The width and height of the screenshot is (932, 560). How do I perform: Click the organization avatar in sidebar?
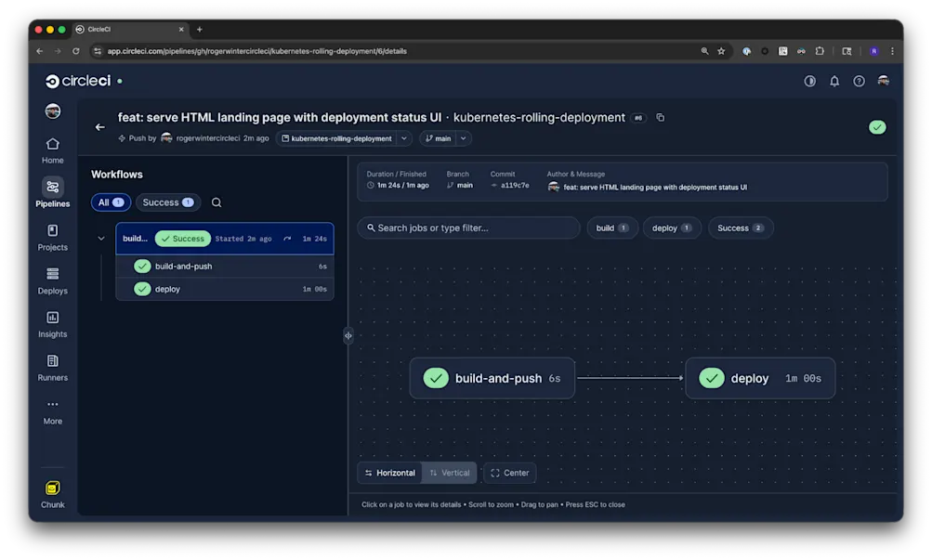[52, 111]
